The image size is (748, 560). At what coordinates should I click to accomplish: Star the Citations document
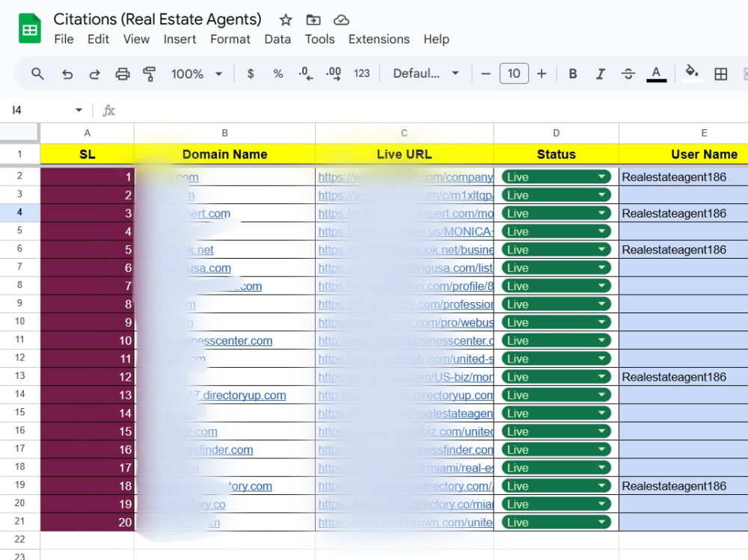(x=286, y=20)
